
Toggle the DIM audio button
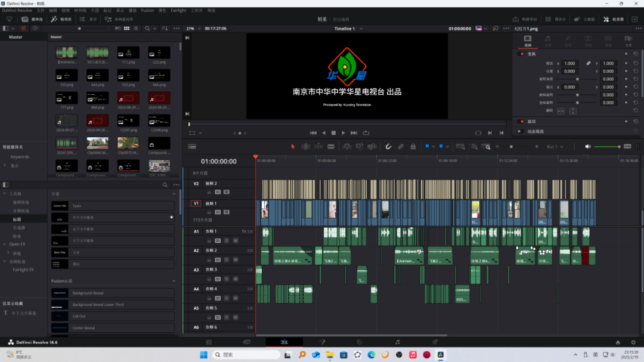pyautogui.click(x=627, y=147)
